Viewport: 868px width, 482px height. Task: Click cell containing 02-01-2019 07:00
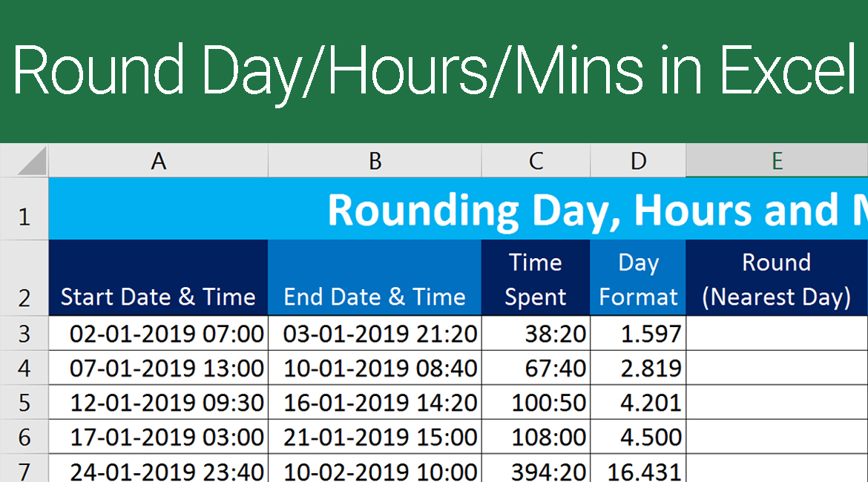158,333
